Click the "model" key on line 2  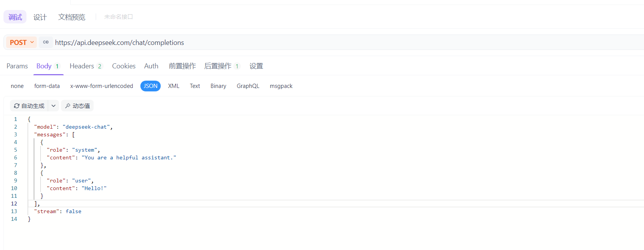pos(45,127)
